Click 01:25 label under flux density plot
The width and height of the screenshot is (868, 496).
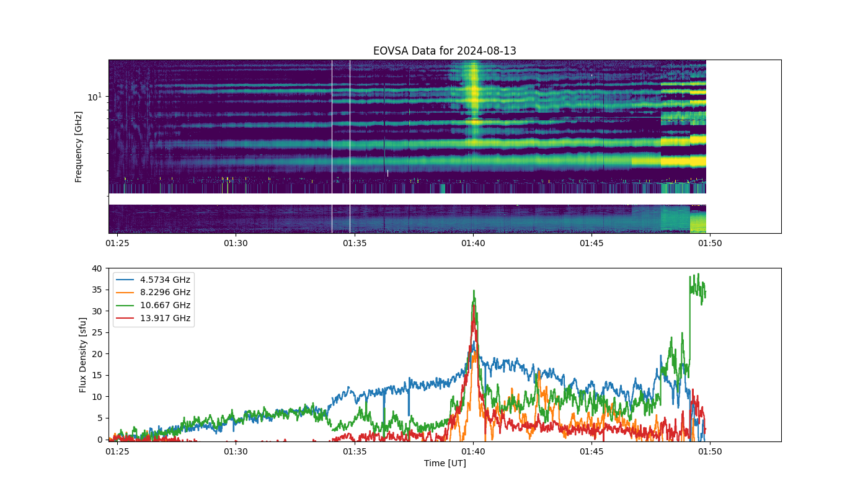(x=117, y=452)
